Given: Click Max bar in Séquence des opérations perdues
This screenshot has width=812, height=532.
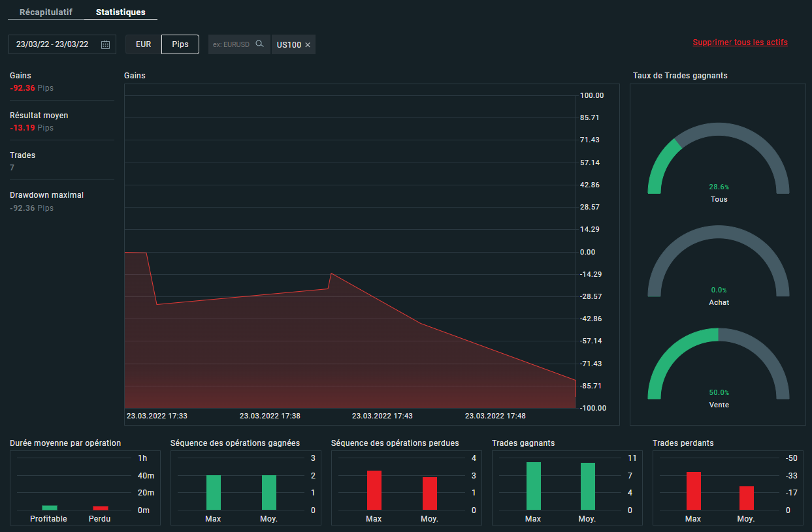Looking at the screenshot, I should 374,490.
